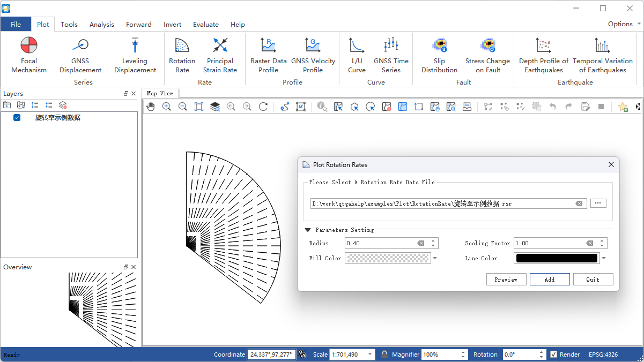The height and width of the screenshot is (362, 644).
Task: Select the Pan hand tool in Map View
Action: point(151,107)
